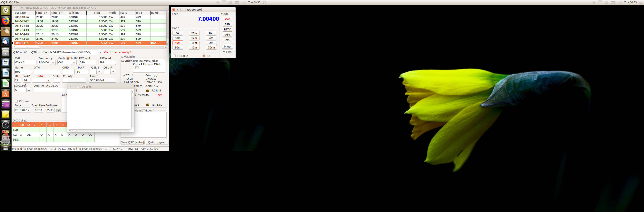Open the File menu in top bar
Screen dimensions: 644x212
pos(16,2)
